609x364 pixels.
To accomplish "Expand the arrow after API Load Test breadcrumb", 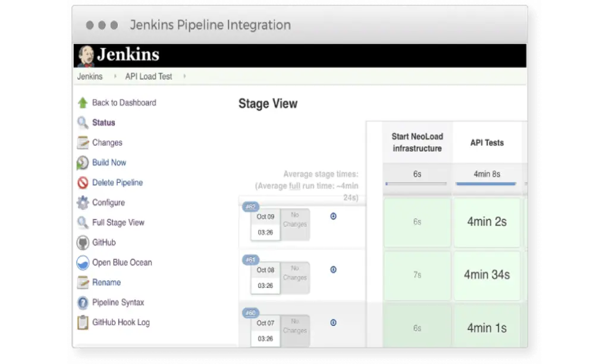I will point(184,77).
